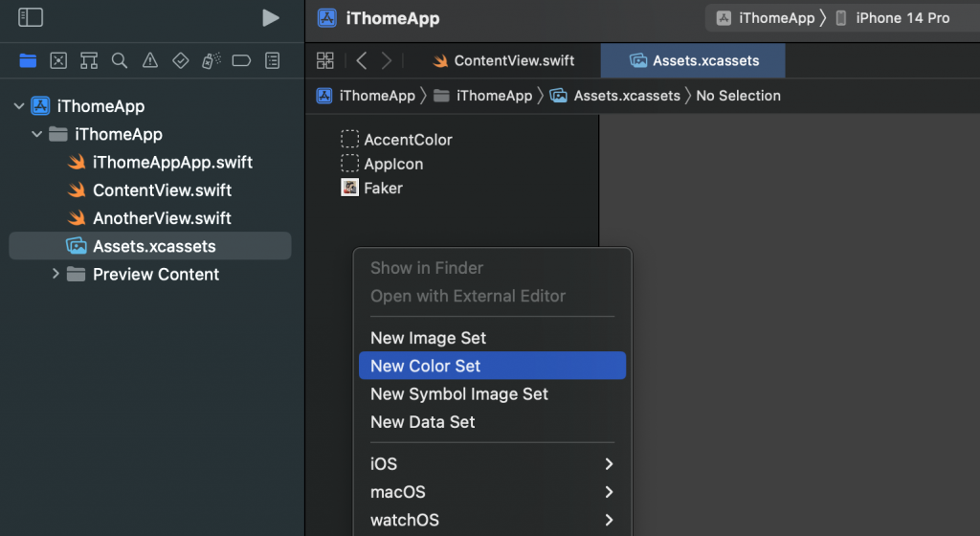Expand the Preview Content folder
The image size is (980, 536).
pyautogui.click(x=56, y=275)
